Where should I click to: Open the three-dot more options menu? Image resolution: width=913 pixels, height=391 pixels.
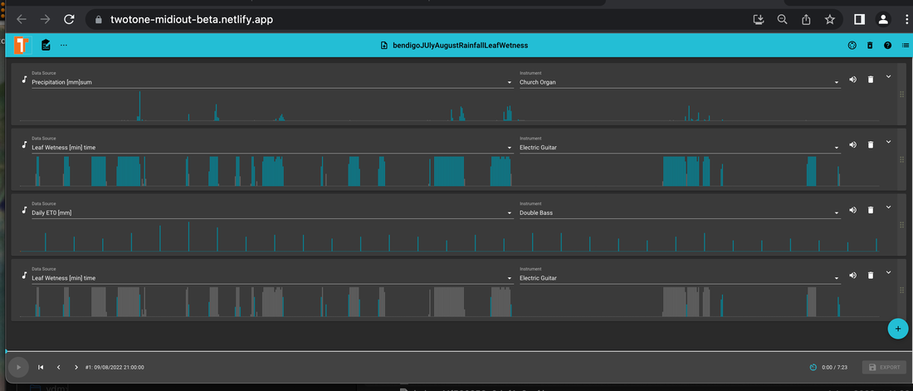[63, 45]
